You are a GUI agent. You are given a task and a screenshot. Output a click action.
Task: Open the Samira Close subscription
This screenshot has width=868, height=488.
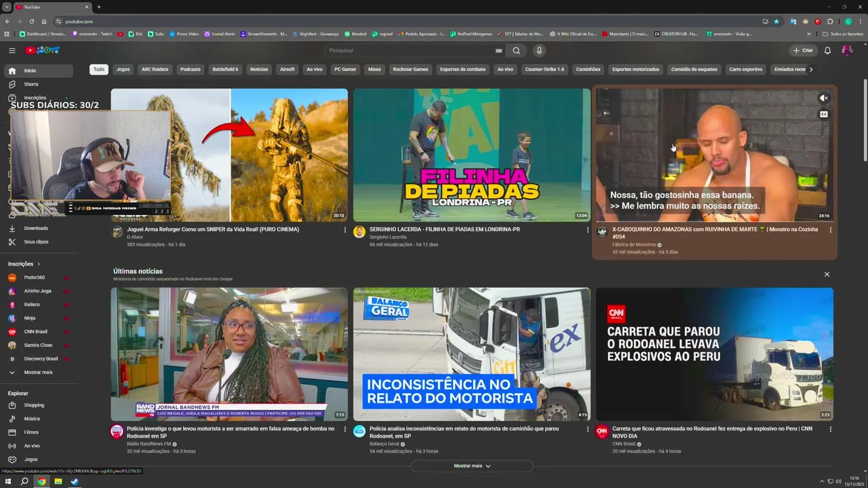coord(38,345)
